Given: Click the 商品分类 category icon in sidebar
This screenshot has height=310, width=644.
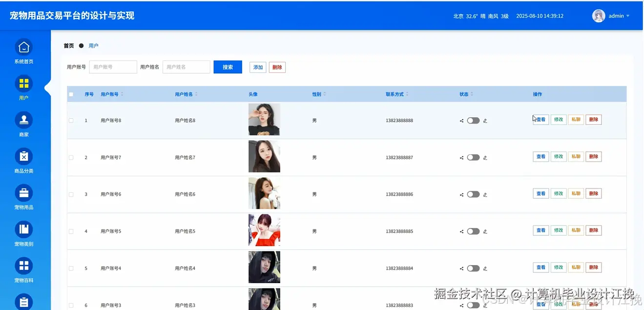Looking at the screenshot, I should pyautogui.click(x=23, y=156).
